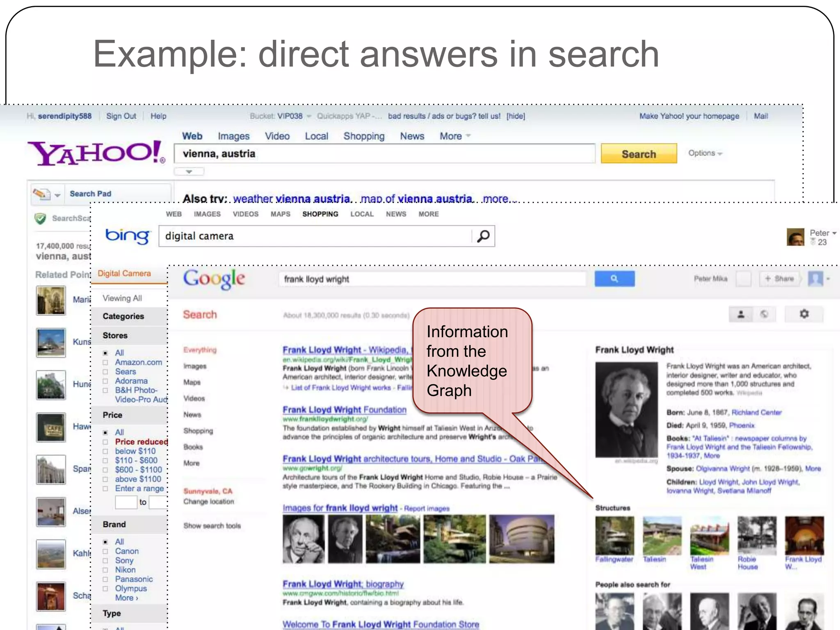Open Guggenheim image result thumbnail
The width and height of the screenshot is (840, 630).
tap(522, 539)
